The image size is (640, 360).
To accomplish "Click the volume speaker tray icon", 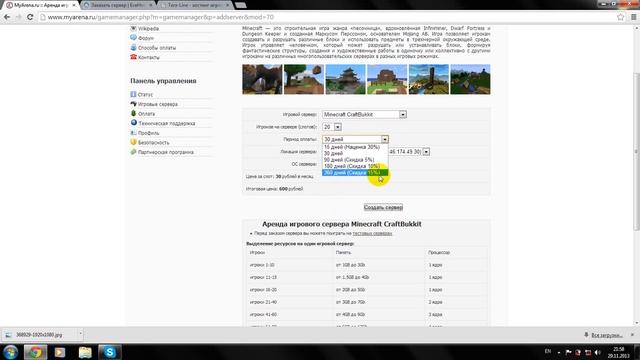I will tap(598, 352).
